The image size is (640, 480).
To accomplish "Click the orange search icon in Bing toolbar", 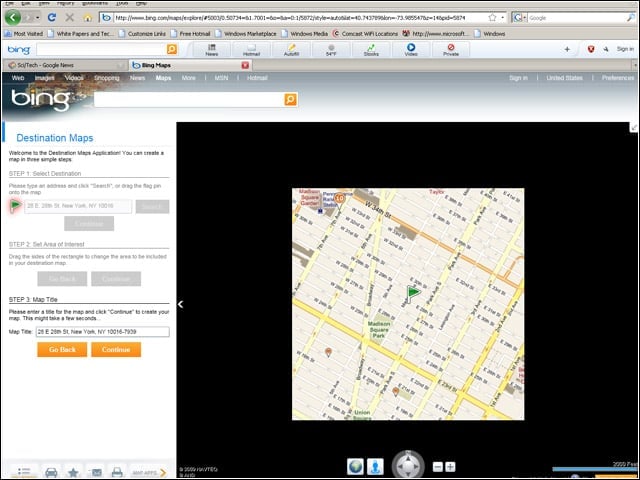I will coord(172,49).
